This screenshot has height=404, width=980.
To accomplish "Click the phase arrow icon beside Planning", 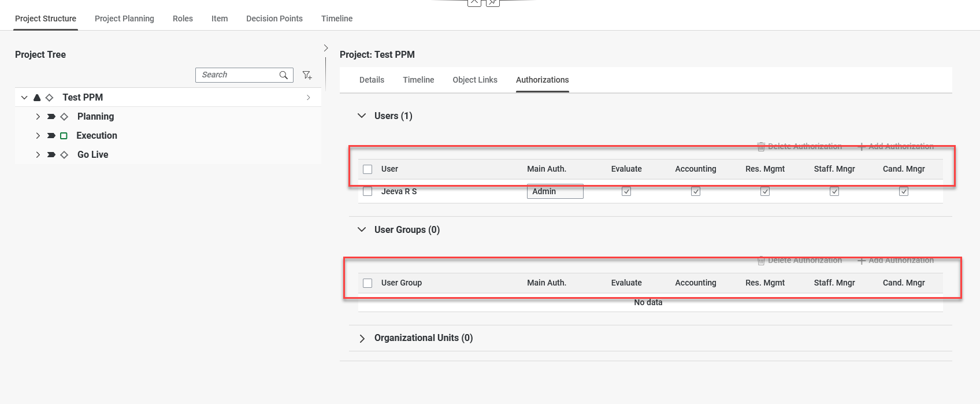I will (51, 117).
